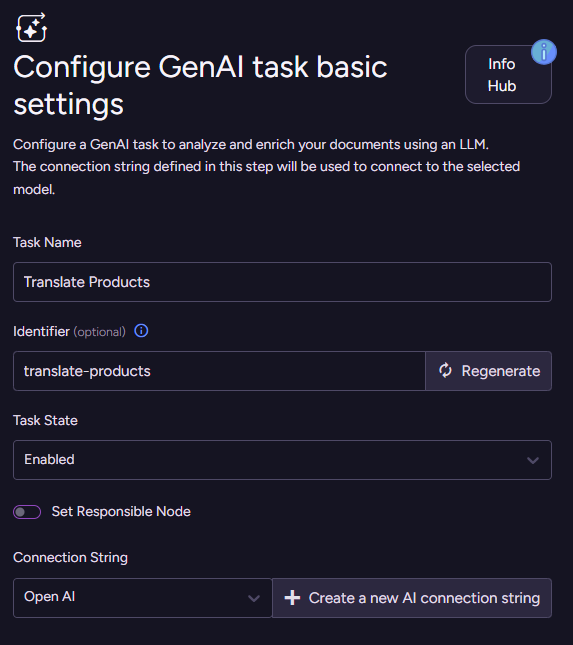Click the GenAI sparkle icon above the heading

[x=31, y=28]
